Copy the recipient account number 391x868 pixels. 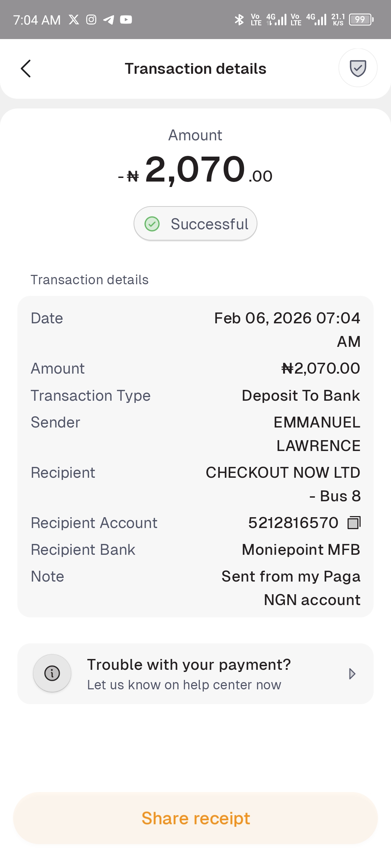(354, 523)
